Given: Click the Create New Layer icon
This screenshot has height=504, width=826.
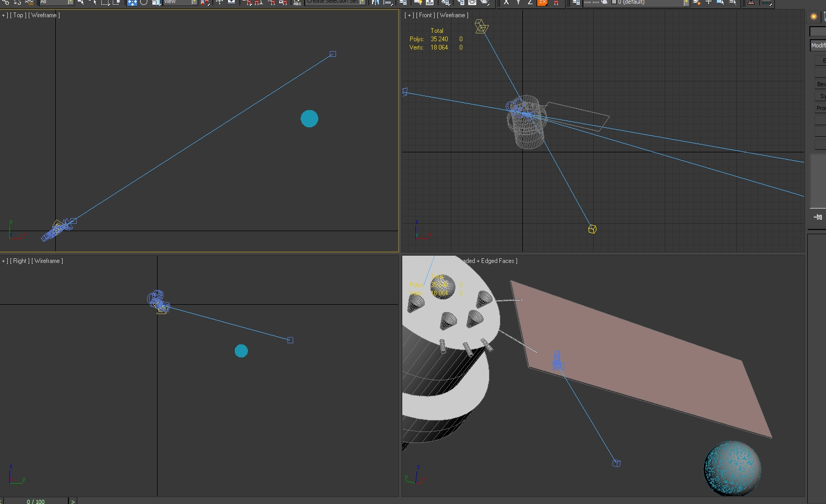Looking at the screenshot, I should [x=697, y=2].
